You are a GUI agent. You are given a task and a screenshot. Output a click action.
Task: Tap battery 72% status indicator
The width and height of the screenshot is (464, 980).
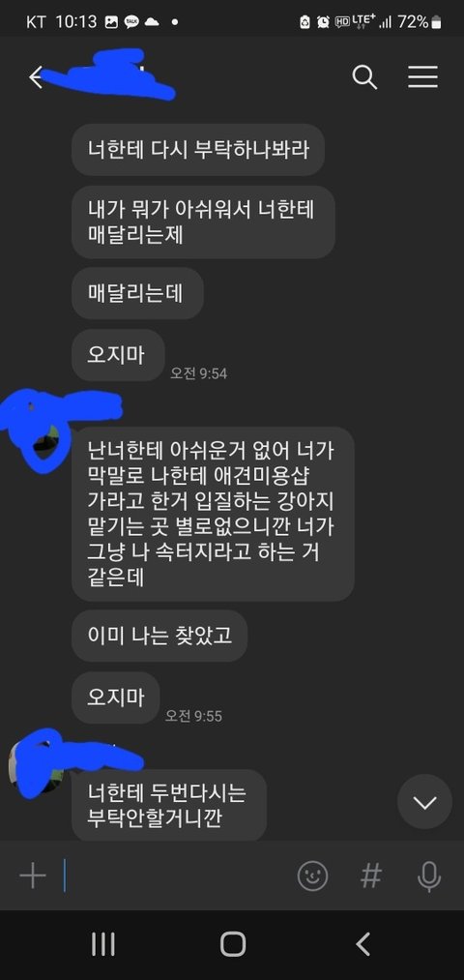click(420, 22)
